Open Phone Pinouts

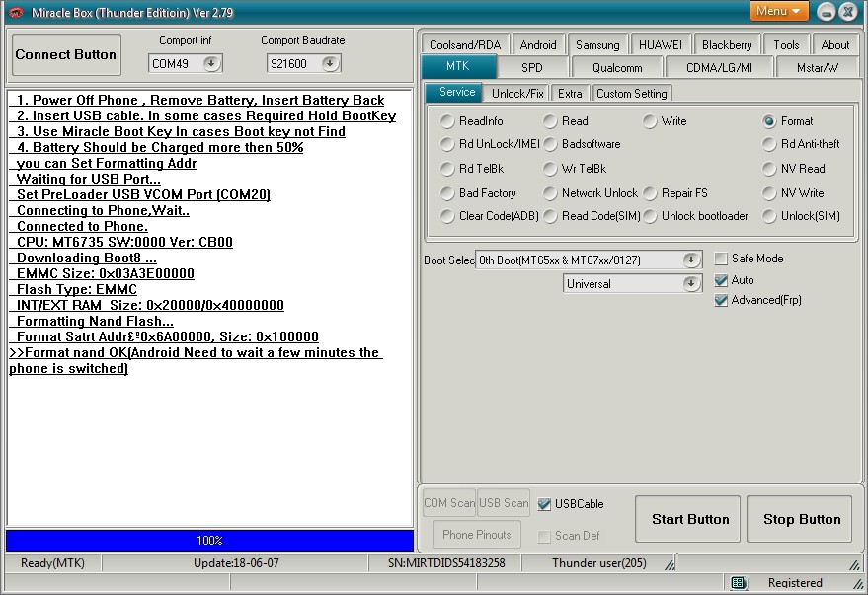coord(477,534)
